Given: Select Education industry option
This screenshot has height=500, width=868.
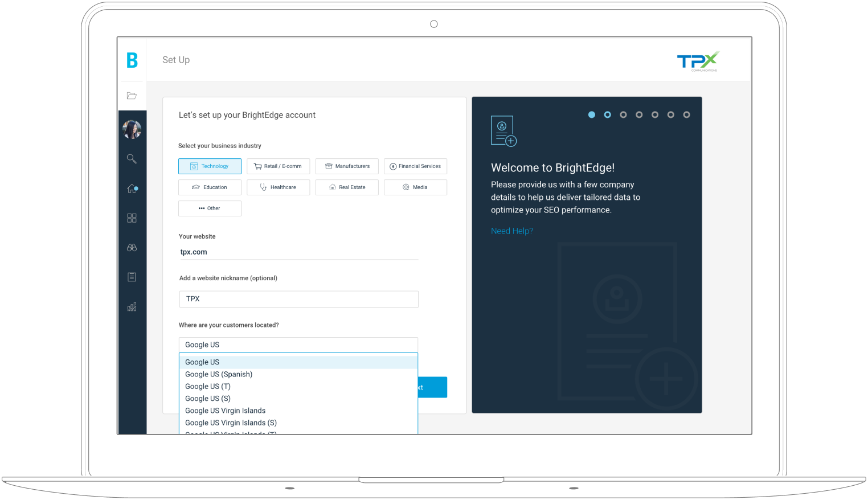Looking at the screenshot, I should tap(210, 187).
